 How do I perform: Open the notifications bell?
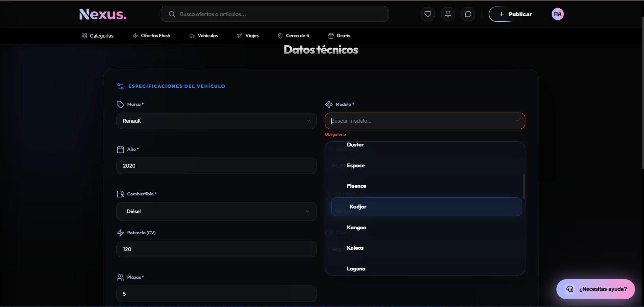pyautogui.click(x=448, y=14)
